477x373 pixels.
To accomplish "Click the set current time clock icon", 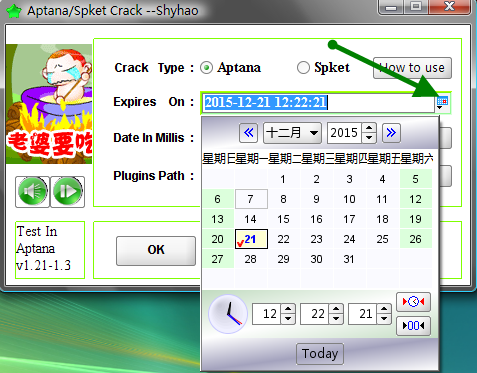I will (x=413, y=302).
